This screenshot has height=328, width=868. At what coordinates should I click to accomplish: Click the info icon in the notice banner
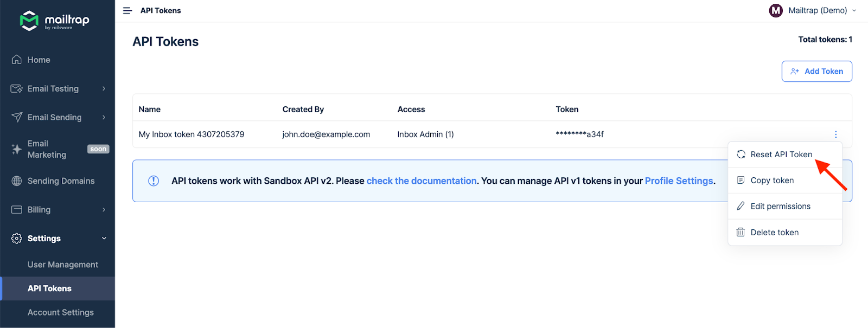click(x=154, y=181)
